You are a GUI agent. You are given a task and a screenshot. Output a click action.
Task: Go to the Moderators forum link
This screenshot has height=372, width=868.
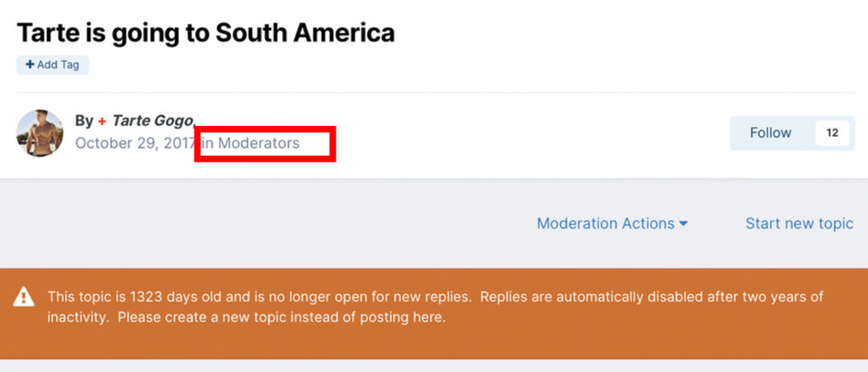point(259,143)
